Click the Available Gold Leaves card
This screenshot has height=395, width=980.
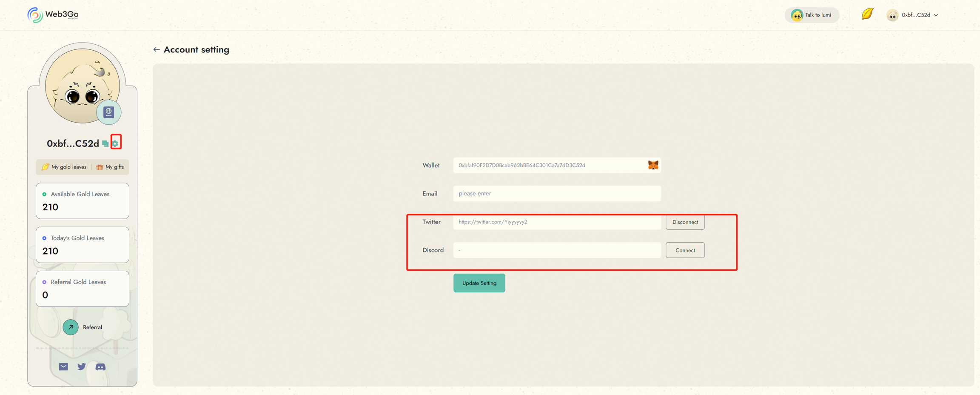(83, 201)
